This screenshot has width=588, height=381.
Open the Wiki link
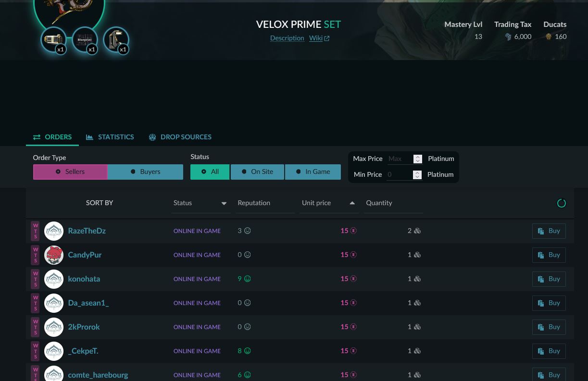[x=315, y=38]
